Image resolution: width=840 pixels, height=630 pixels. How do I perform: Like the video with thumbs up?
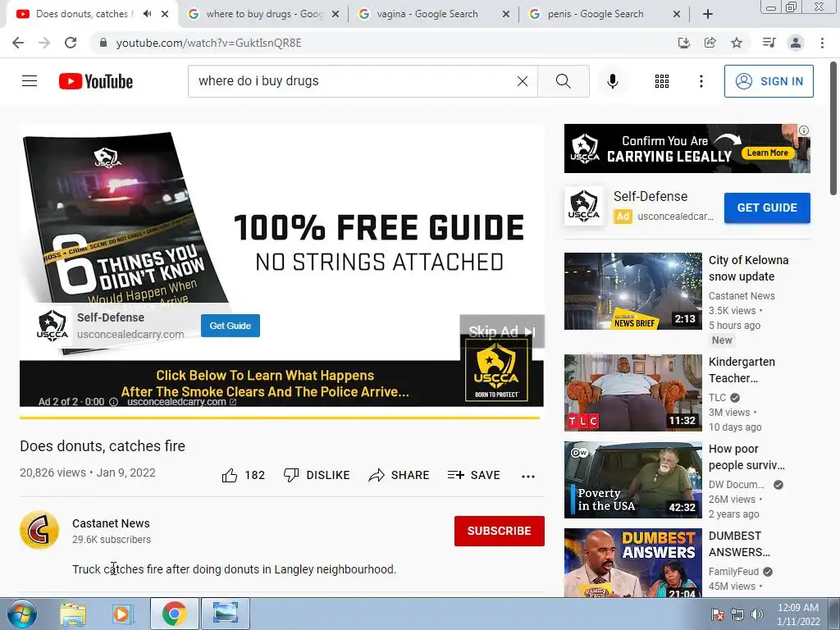pyautogui.click(x=243, y=475)
